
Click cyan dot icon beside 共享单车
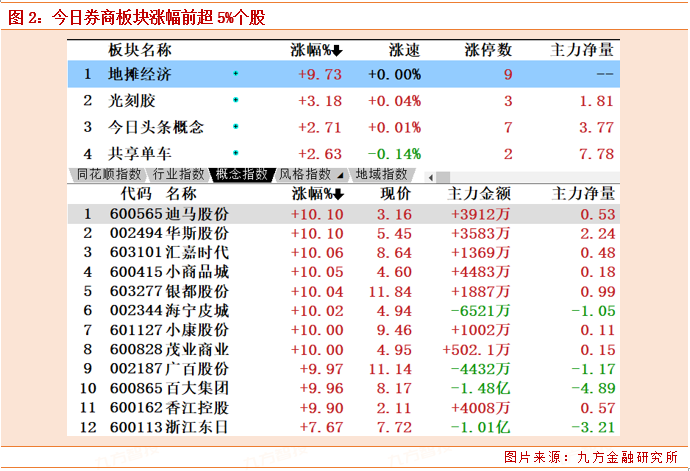coord(236,153)
